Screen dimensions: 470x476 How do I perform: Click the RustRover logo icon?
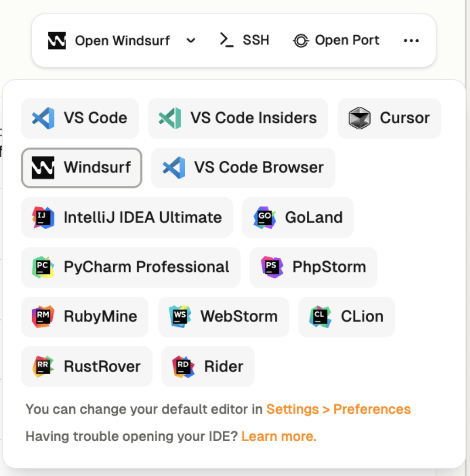point(43,366)
